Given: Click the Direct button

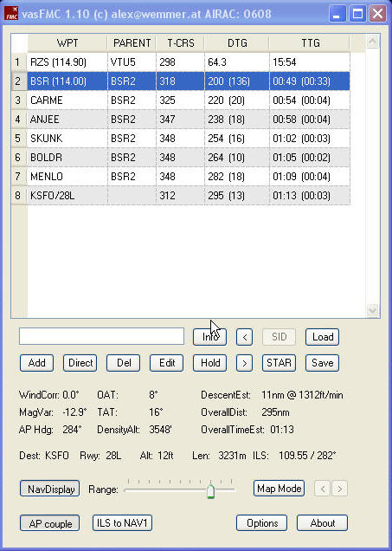Looking at the screenshot, I should [80, 363].
